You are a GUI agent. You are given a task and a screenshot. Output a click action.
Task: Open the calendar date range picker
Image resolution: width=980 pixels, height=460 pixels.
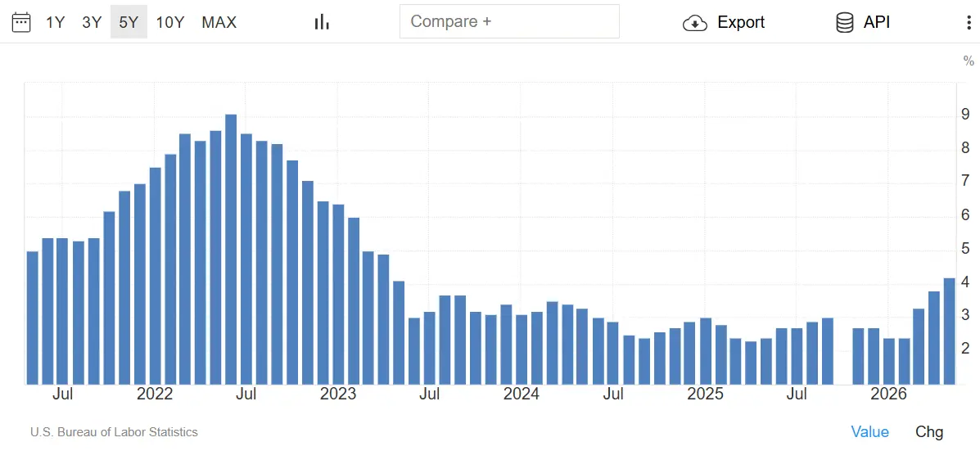pyautogui.click(x=21, y=22)
